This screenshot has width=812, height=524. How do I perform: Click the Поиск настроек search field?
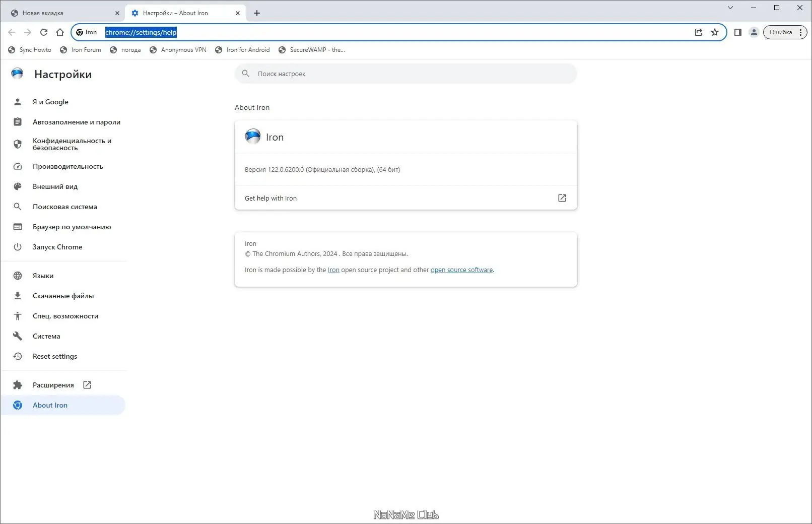point(405,74)
